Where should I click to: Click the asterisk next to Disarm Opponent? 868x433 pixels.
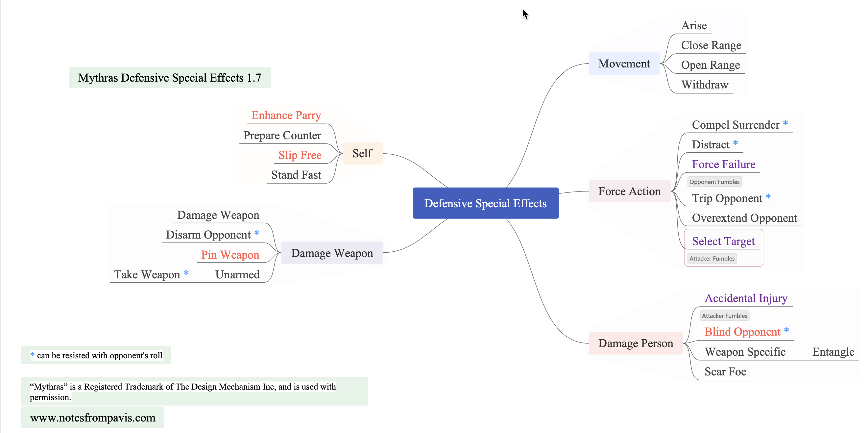[x=257, y=233]
